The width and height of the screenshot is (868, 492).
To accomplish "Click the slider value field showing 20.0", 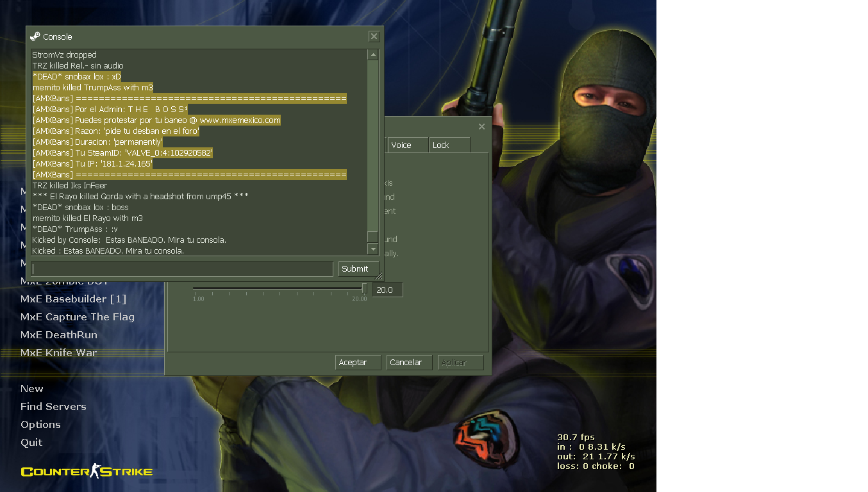I will click(x=388, y=290).
